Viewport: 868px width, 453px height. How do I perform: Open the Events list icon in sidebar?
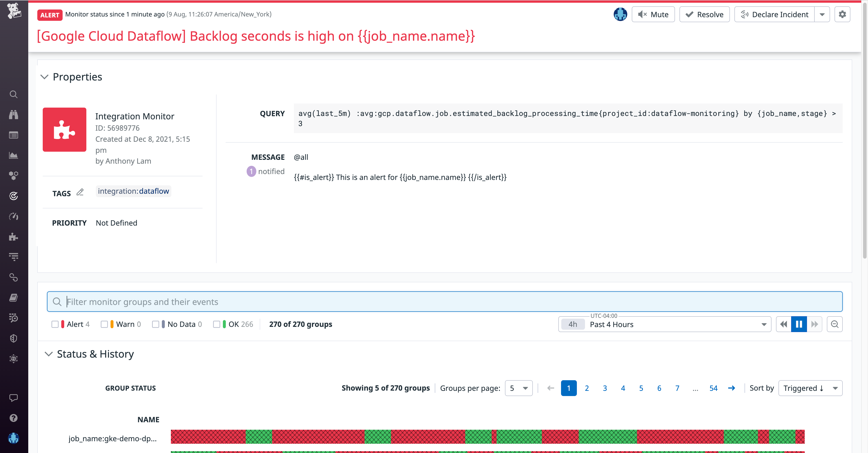coord(14,135)
